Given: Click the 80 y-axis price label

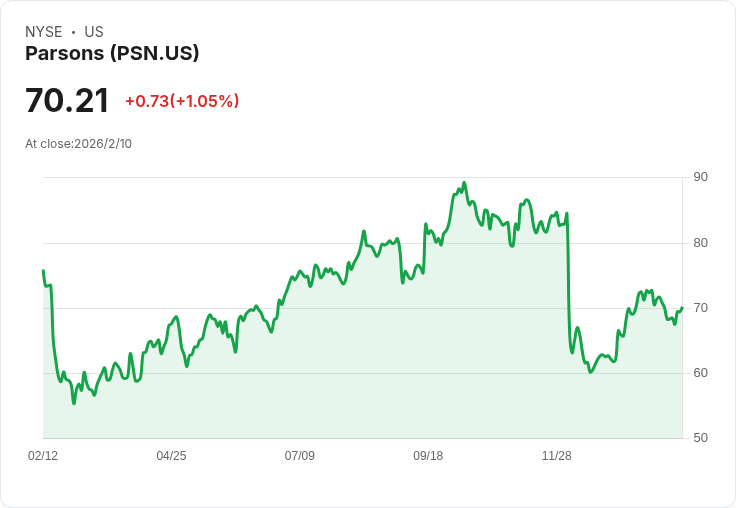Looking at the screenshot, I should [700, 243].
